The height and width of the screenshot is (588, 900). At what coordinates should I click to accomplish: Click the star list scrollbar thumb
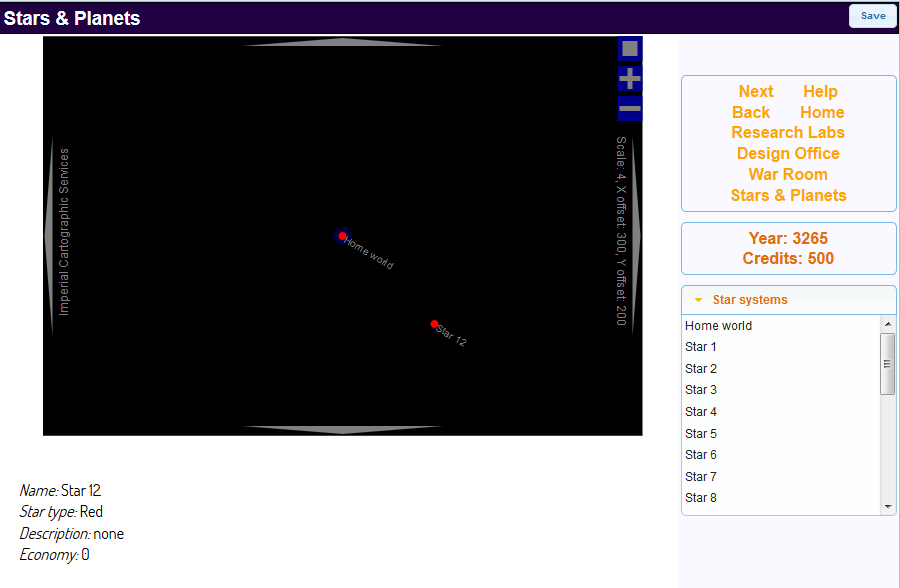887,364
